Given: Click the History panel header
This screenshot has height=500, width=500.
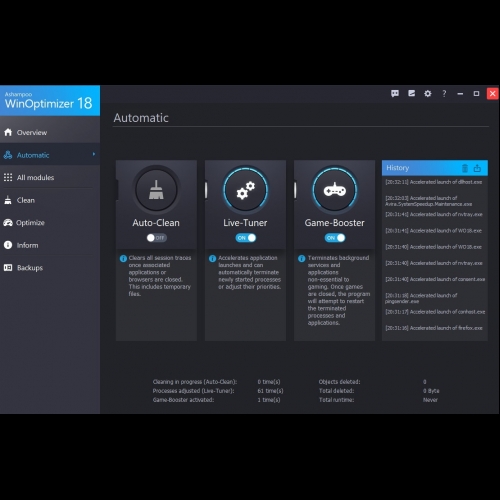Looking at the screenshot, I should tap(435, 168).
